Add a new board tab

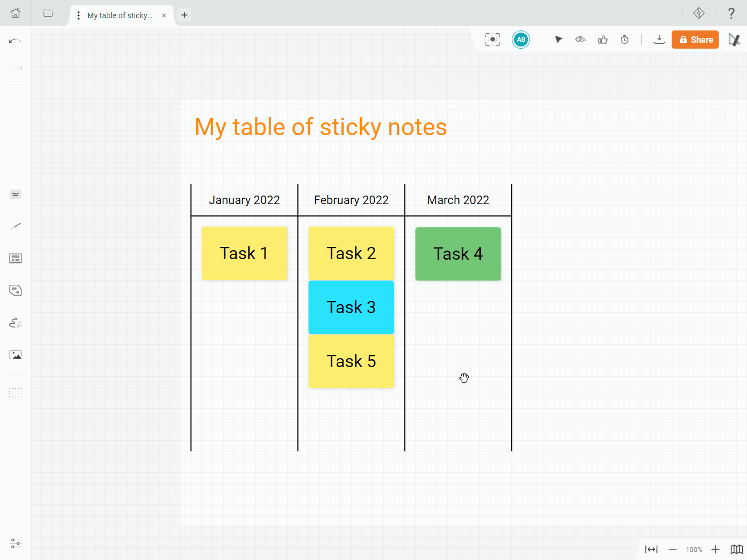184,15
